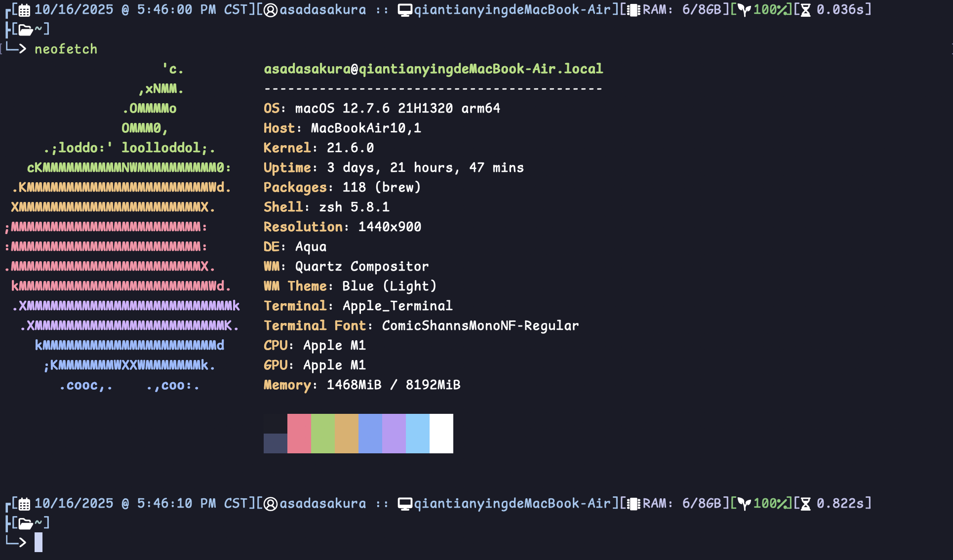Click folder icon above the empty cursor prompt

[x=26, y=523]
